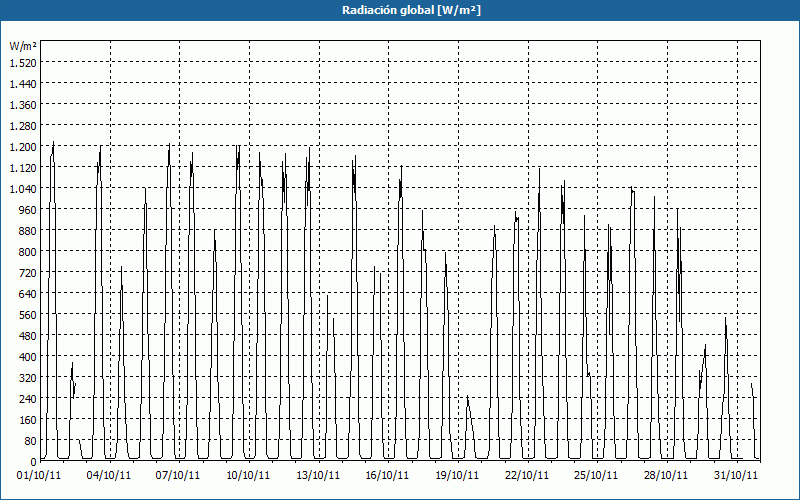
Task: Click the 'Radiación global [W/m²]' title
Action: (411, 10)
